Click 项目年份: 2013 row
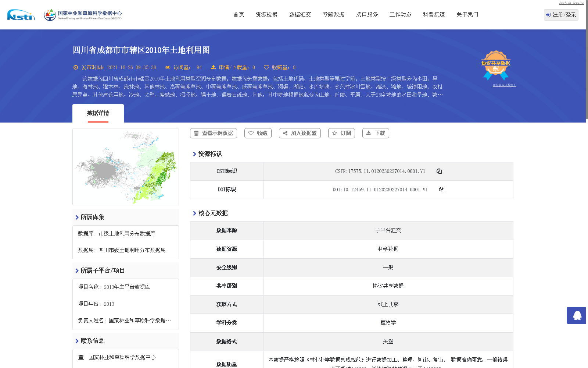The height and width of the screenshot is (368, 588). point(96,304)
